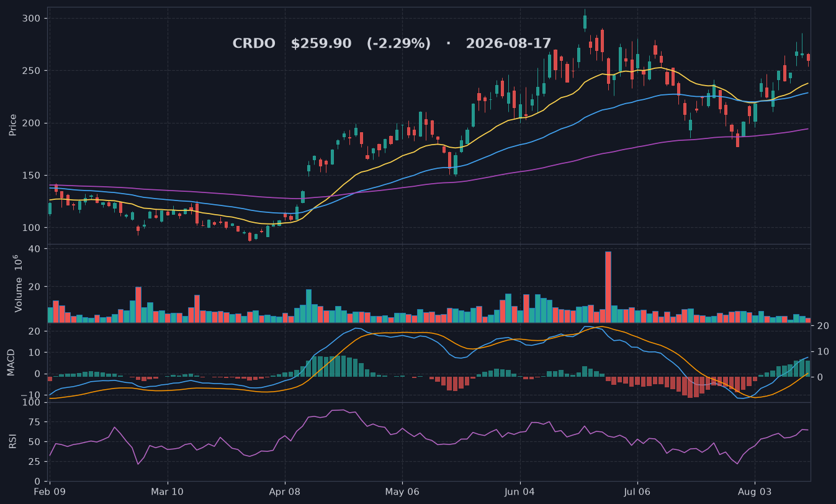The image size is (836, 504).
Task: Click the 300 price axis tick
Action: coord(32,19)
